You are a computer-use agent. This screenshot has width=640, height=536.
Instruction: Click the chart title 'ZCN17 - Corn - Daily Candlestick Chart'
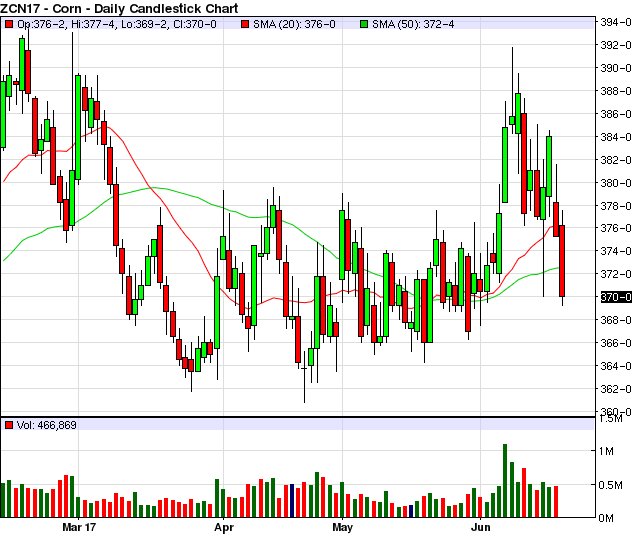click(x=119, y=8)
